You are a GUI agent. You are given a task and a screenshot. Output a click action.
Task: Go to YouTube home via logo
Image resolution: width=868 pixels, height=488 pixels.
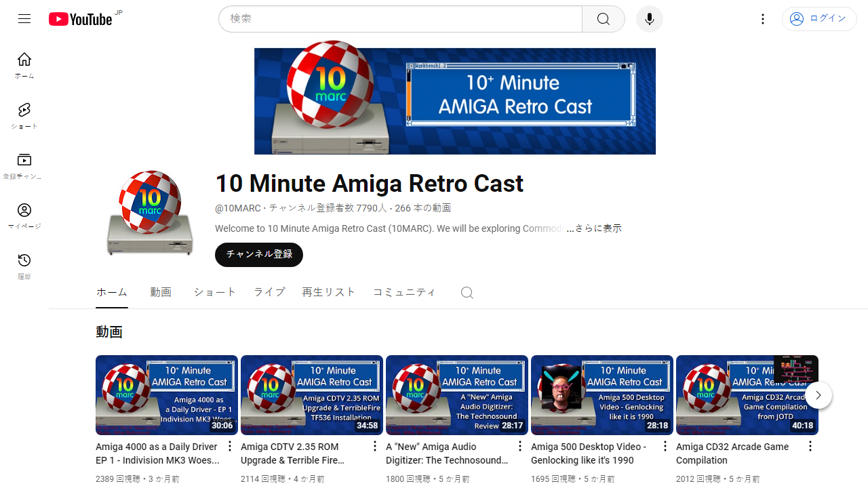pos(81,19)
